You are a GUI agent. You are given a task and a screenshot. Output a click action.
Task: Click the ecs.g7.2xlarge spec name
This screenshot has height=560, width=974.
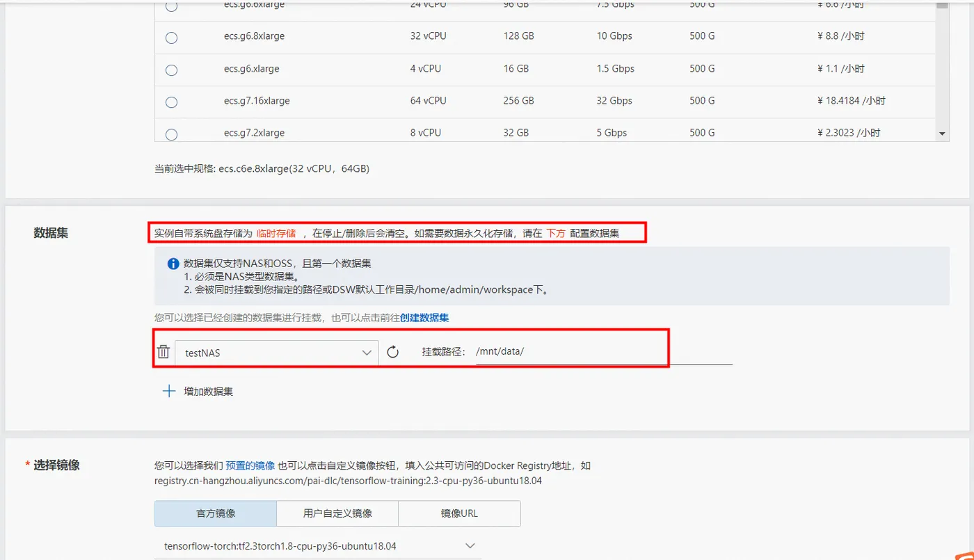click(x=254, y=133)
